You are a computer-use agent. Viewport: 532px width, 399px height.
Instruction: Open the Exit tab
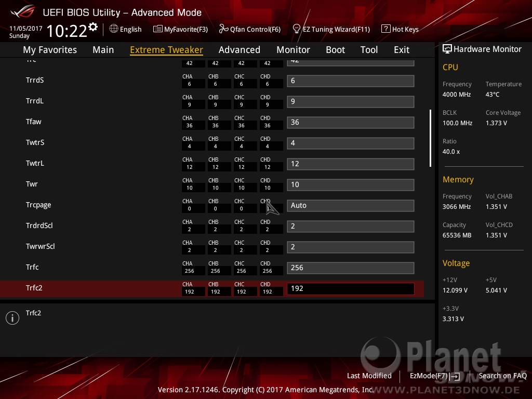coord(402,50)
